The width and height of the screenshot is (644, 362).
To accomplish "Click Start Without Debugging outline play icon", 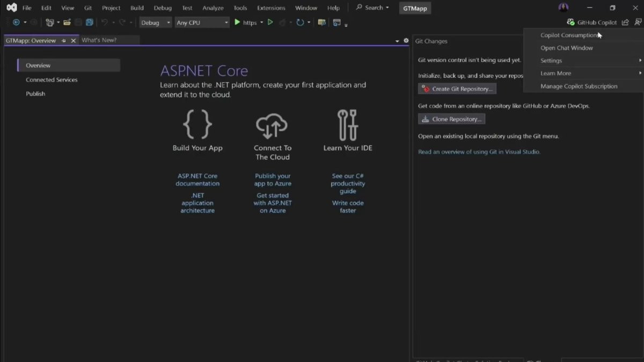I will click(x=270, y=23).
